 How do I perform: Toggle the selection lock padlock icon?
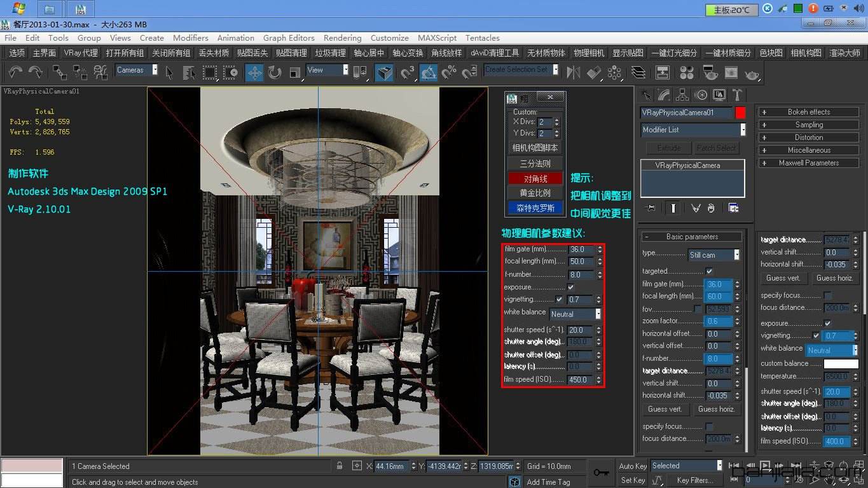tap(340, 466)
